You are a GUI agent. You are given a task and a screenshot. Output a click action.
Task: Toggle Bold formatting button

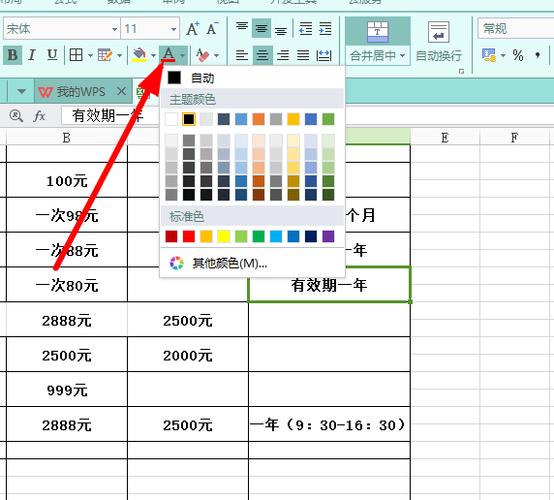point(13,55)
